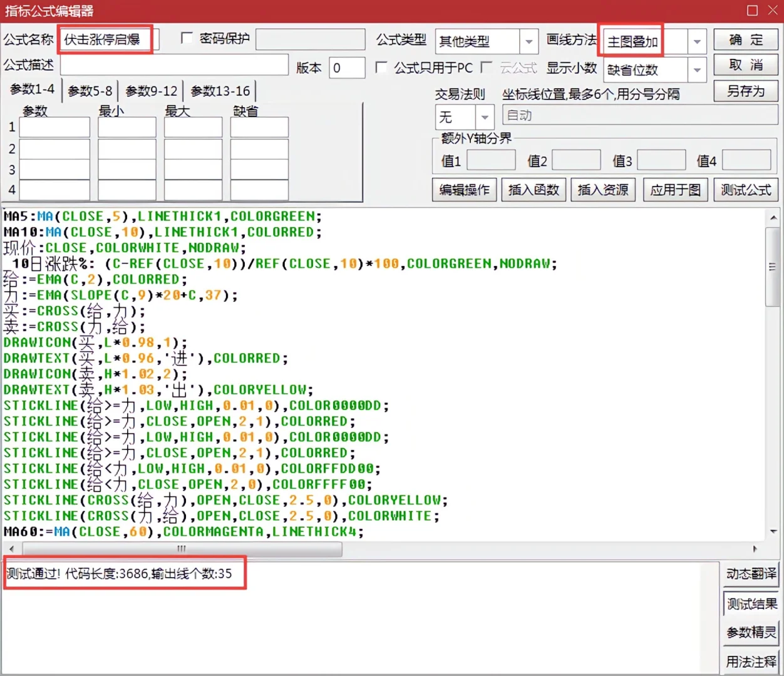784x676 pixels.
Task: Switch to the 测试结果 results tab
Action: click(x=751, y=603)
